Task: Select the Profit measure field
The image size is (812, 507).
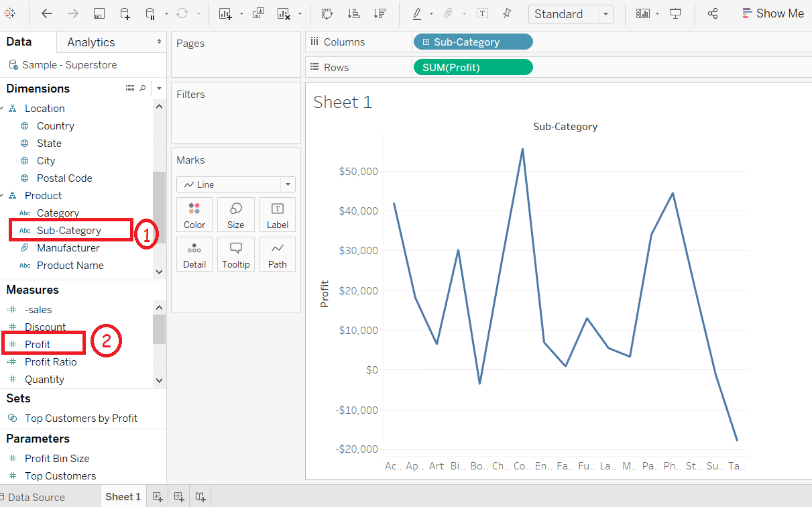Action: click(38, 345)
